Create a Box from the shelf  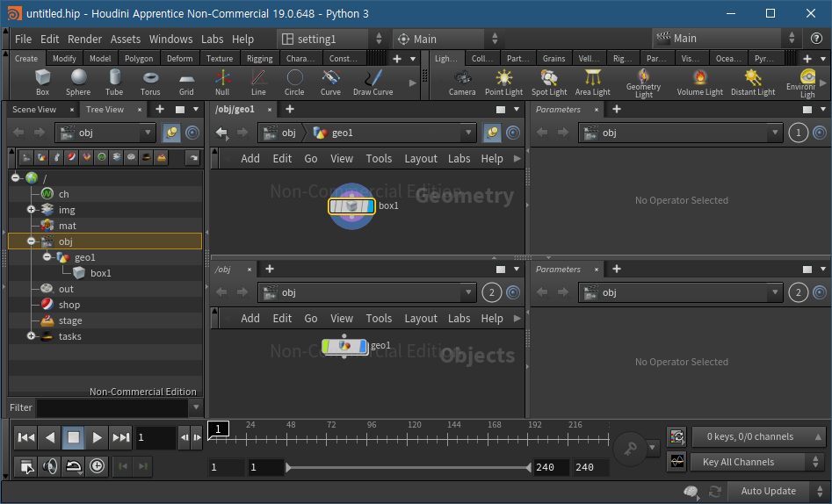42,83
